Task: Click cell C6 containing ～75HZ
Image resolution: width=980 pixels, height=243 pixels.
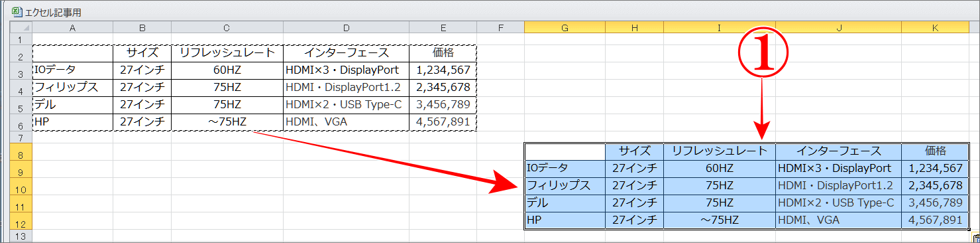Action: point(227,122)
